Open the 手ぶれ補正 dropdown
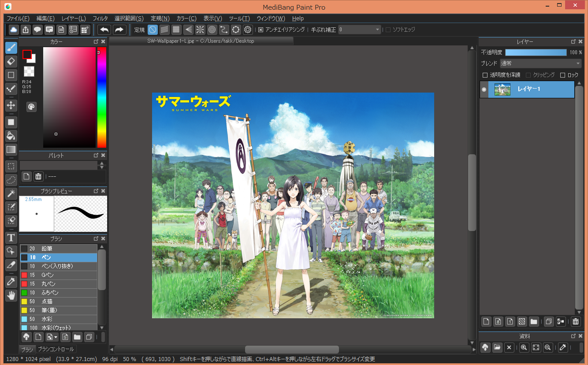The height and width of the screenshot is (365, 588). 360,30
